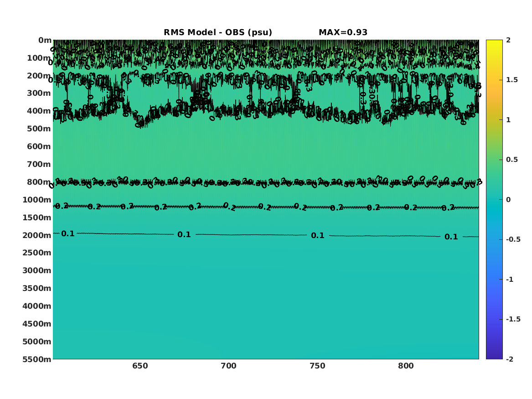Click the '5500m' depth axis label
The image size is (532, 399).
[x=37, y=359]
